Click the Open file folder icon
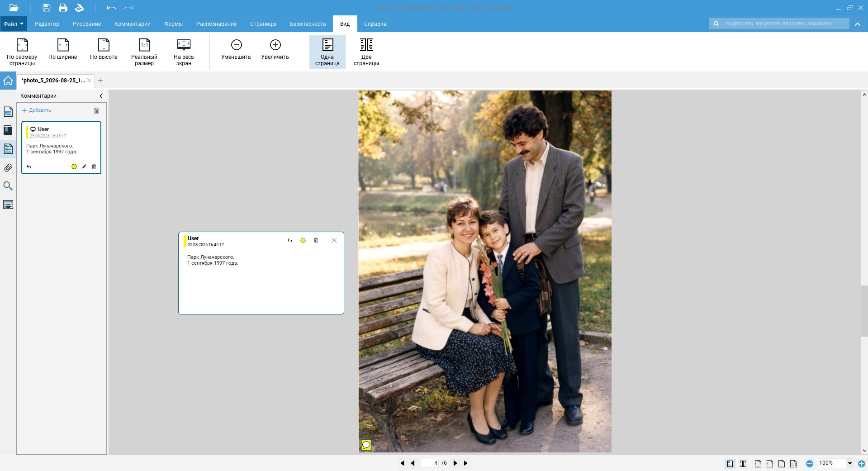 pyautogui.click(x=14, y=8)
